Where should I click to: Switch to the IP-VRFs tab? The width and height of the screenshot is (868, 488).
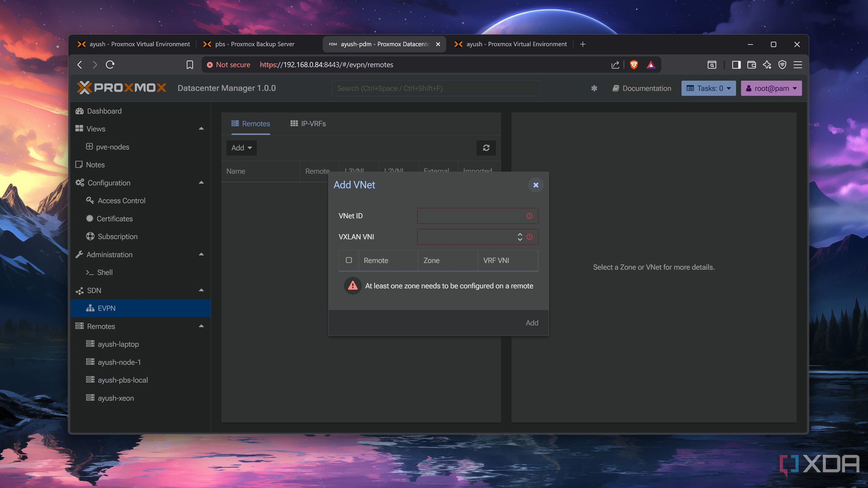308,124
